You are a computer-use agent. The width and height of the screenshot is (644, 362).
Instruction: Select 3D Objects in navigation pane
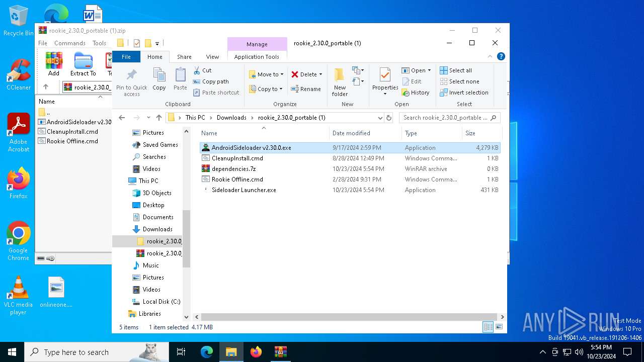tap(157, 193)
